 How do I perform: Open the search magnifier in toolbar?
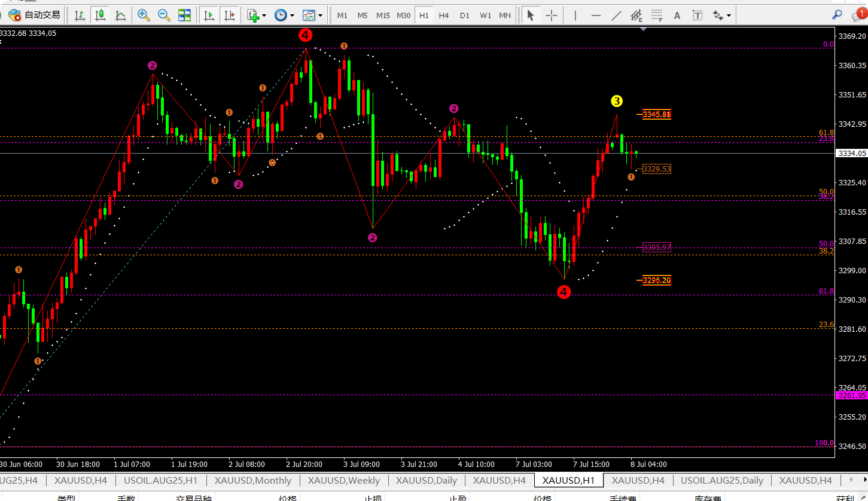[x=837, y=14]
